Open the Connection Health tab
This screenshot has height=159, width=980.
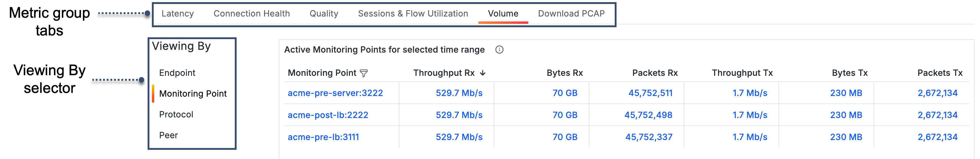pos(252,14)
